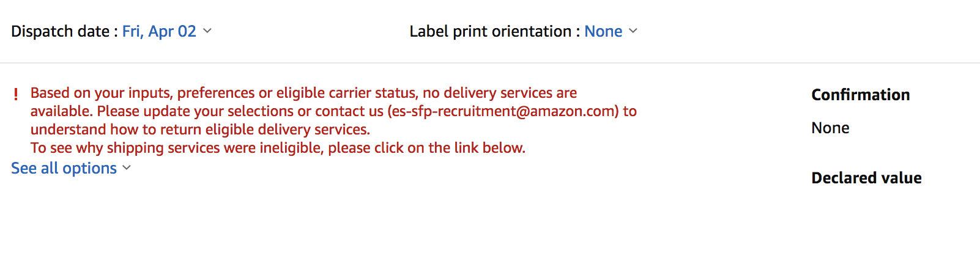Open the Dispatch date chevron arrow
980x253 pixels.
click(207, 31)
